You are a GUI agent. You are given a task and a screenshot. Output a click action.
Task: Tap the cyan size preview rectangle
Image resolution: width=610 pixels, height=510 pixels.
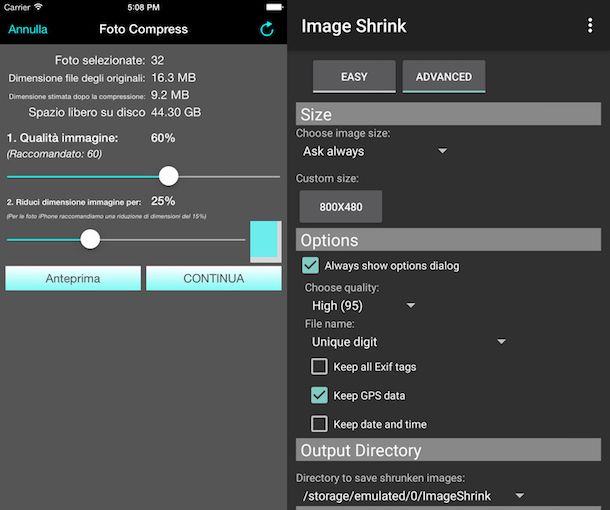[266, 241]
